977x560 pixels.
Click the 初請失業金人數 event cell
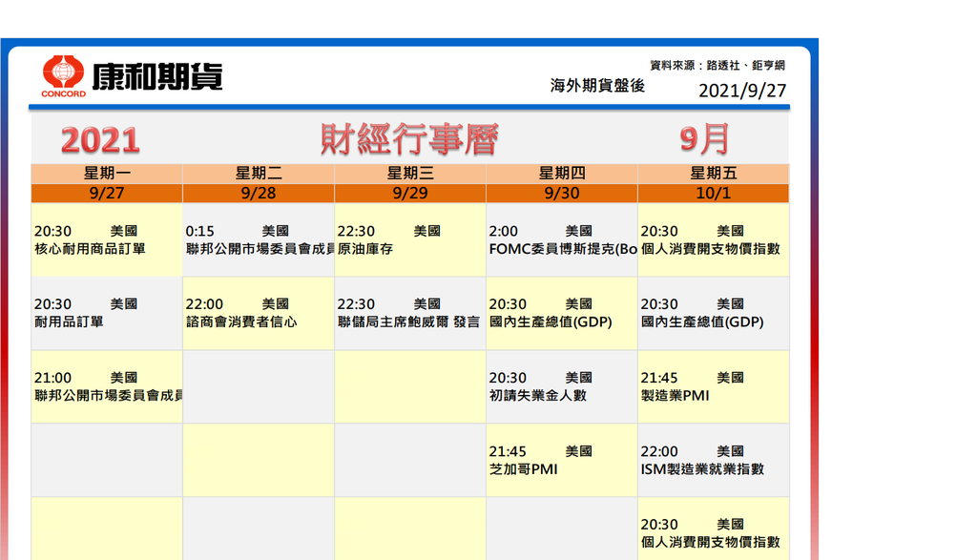point(537,395)
